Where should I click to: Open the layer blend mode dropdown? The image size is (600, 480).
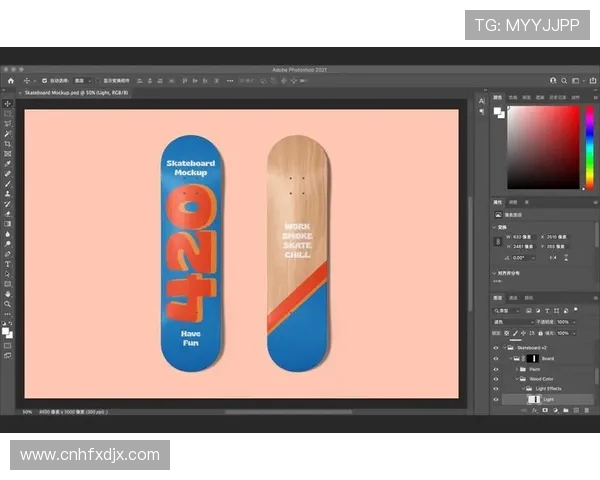[512, 321]
